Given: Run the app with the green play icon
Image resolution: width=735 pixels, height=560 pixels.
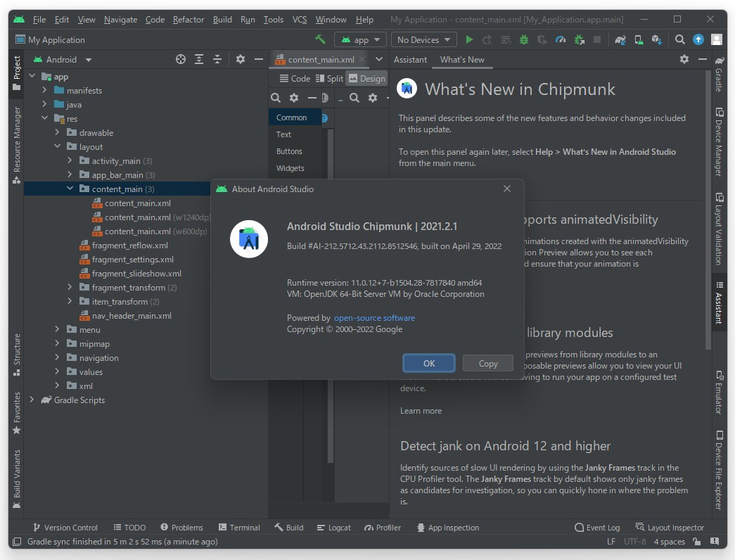Looking at the screenshot, I should tap(468, 40).
